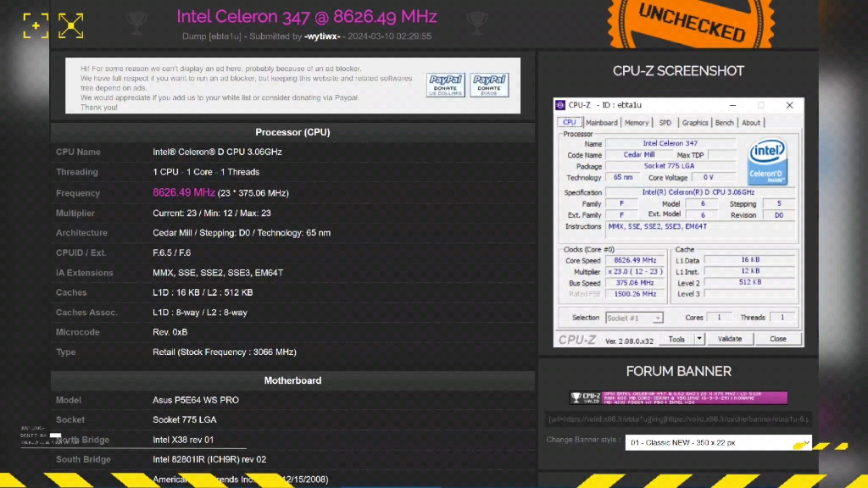The image size is (868, 488).
Task: Open the SPD tab
Action: 665,123
